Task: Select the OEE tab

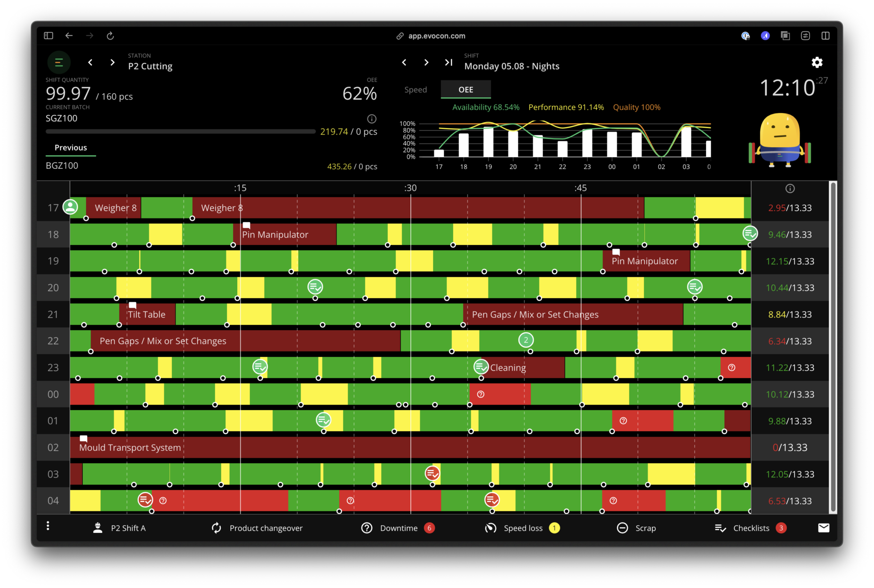Action: pyautogui.click(x=465, y=89)
